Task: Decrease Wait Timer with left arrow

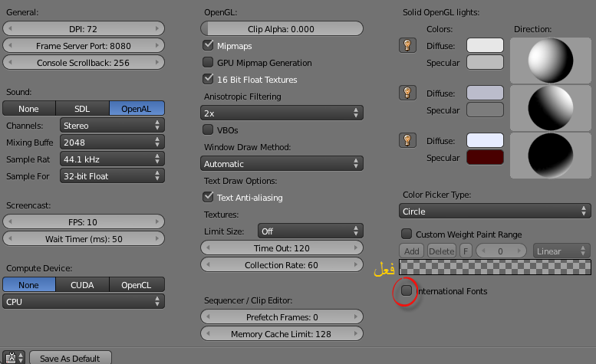Action: pos(10,239)
